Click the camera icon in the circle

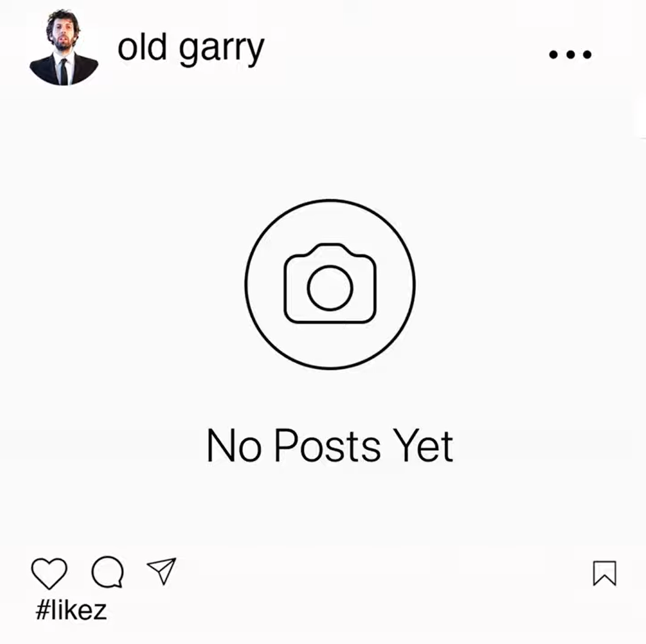pyautogui.click(x=330, y=284)
